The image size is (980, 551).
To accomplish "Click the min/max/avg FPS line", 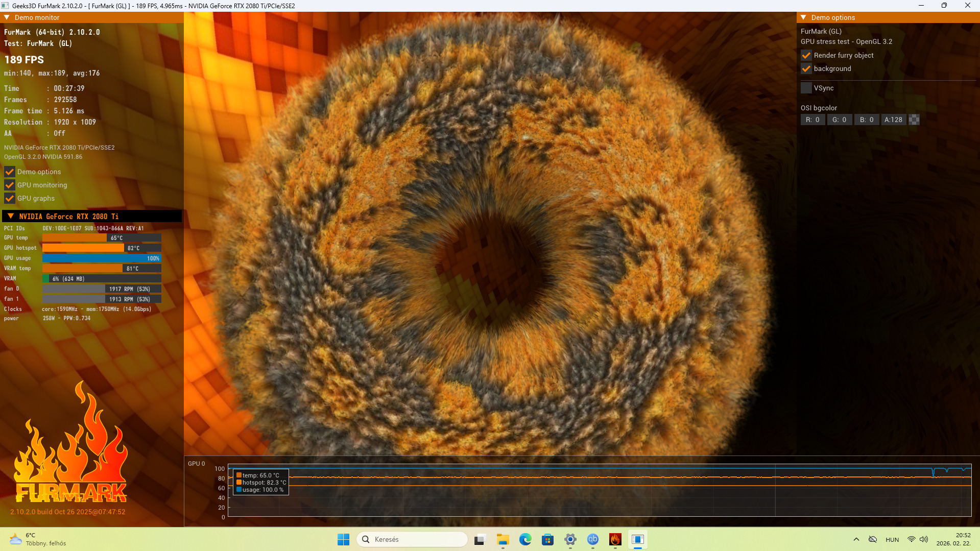I will point(52,73).
